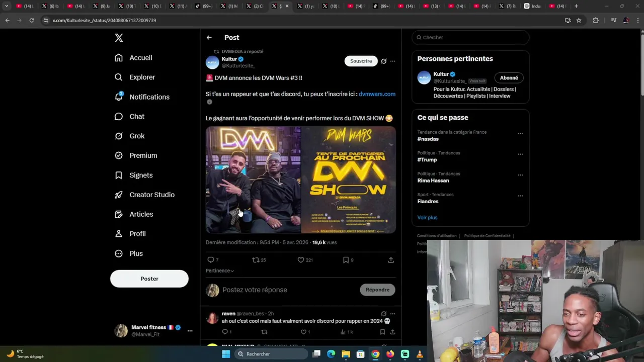Open Articles section
Image resolution: width=644 pixels, height=362 pixels.
pos(134,215)
